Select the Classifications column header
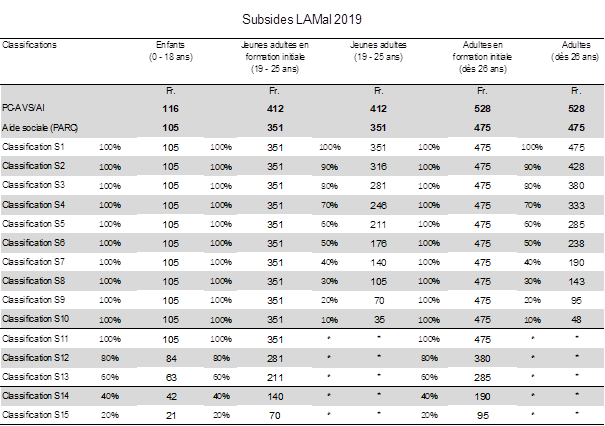605x426 pixels. point(30,46)
